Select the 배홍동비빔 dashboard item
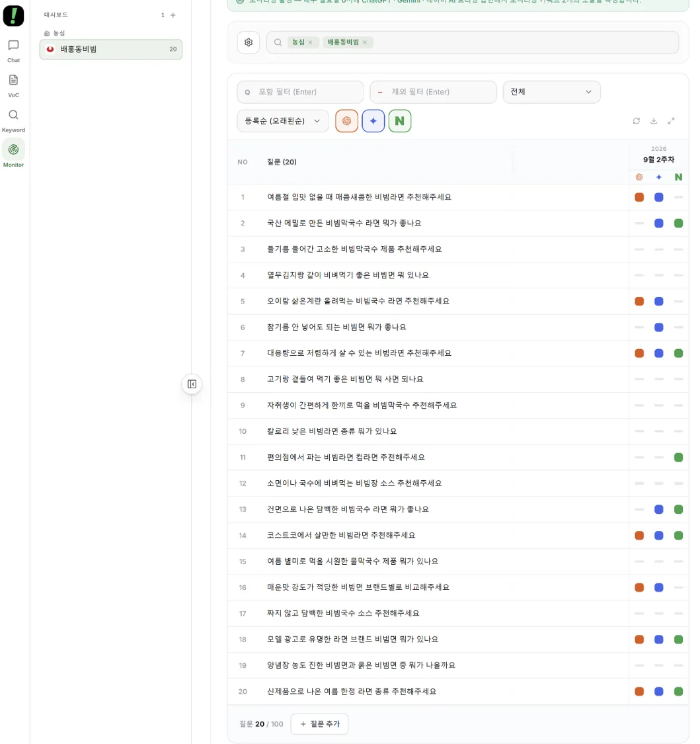700x744 pixels. pyautogui.click(x=111, y=50)
